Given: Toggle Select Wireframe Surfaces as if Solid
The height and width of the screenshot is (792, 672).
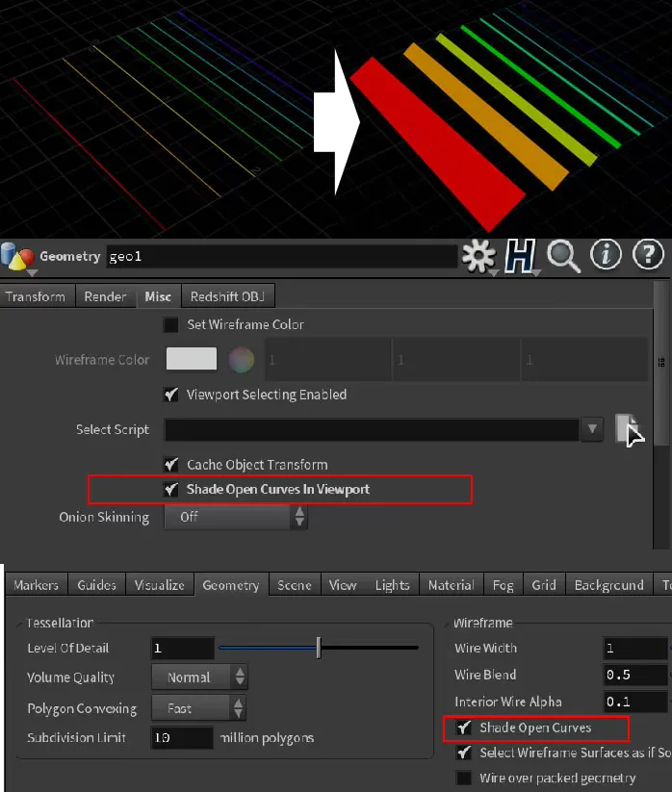Looking at the screenshot, I should [463, 753].
